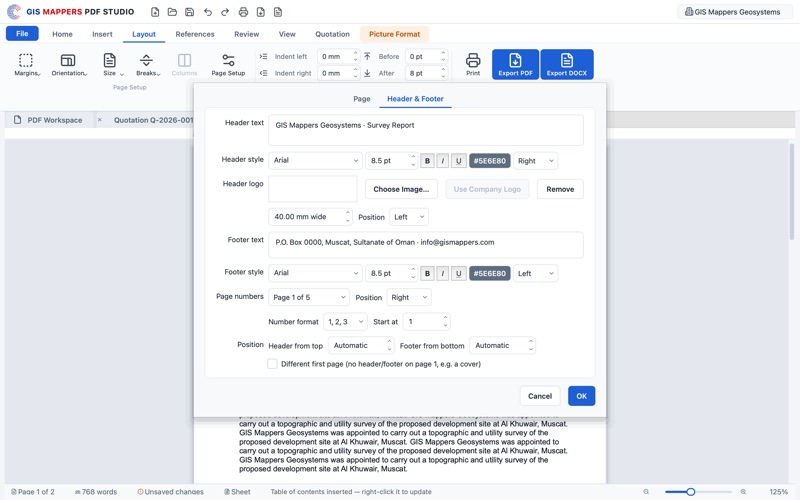Open the Footer style font dropdown
The width and height of the screenshot is (800, 500).
pos(315,273)
